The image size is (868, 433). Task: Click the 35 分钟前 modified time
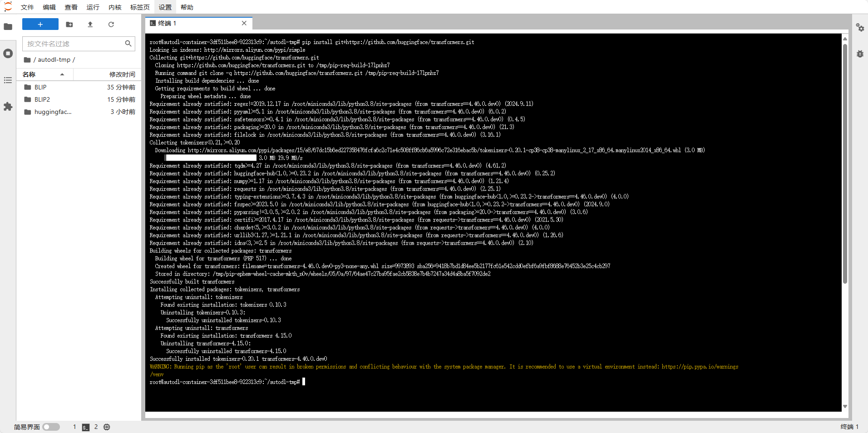pyautogui.click(x=121, y=87)
